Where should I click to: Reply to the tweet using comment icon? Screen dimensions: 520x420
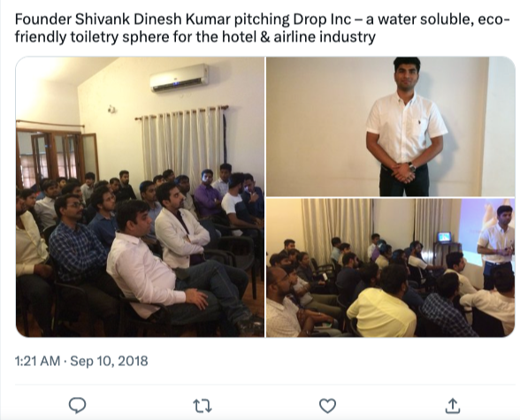coord(77,405)
